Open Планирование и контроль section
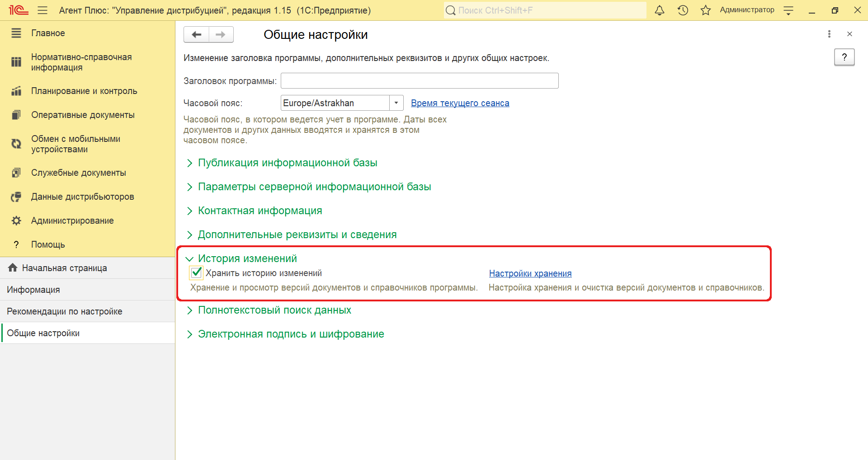The width and height of the screenshot is (868, 460). 84,91
